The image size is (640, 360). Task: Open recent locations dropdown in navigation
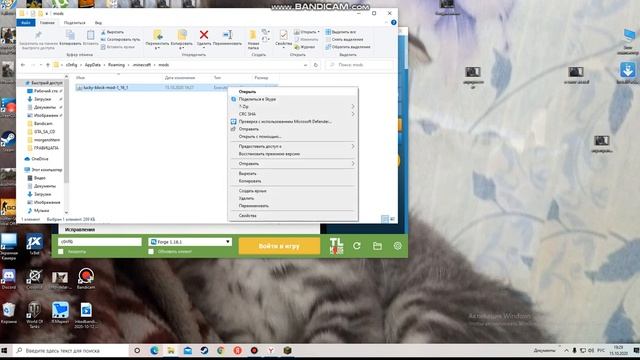40,65
